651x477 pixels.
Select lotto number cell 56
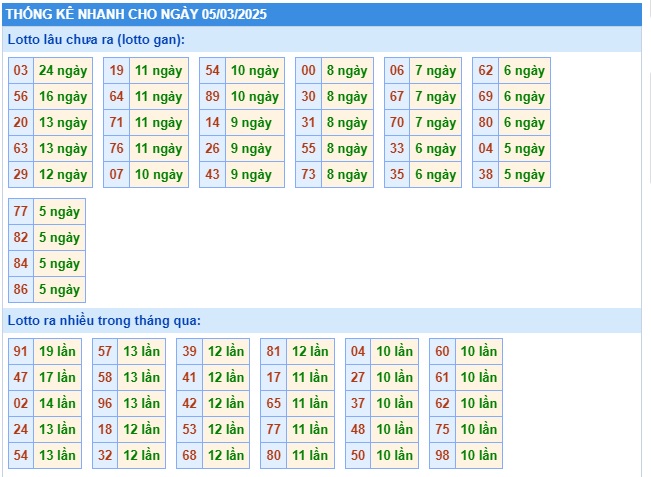21,96
